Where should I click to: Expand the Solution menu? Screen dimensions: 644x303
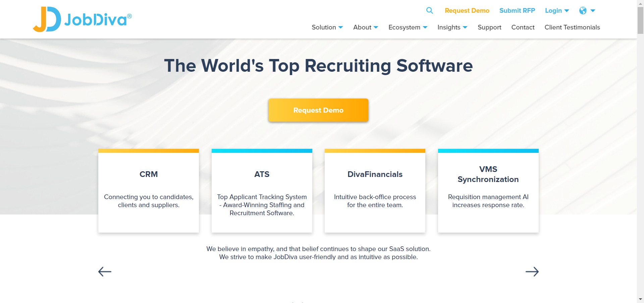click(327, 27)
